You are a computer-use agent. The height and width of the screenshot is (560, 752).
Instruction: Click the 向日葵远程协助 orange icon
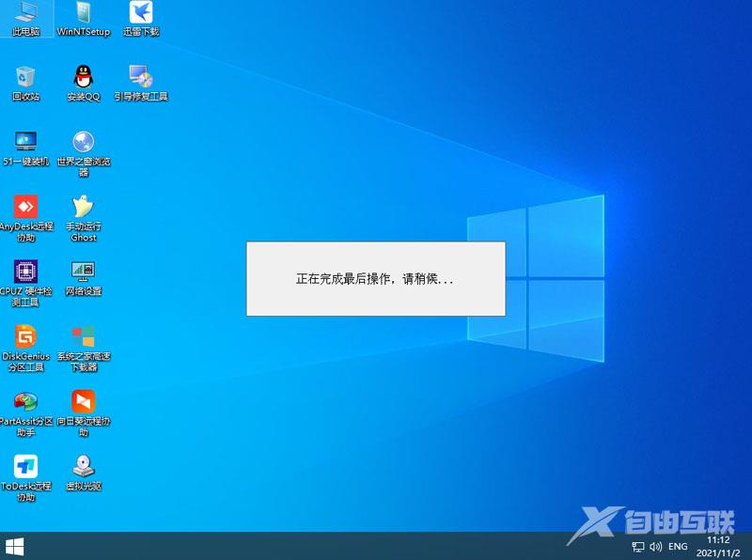click(84, 413)
